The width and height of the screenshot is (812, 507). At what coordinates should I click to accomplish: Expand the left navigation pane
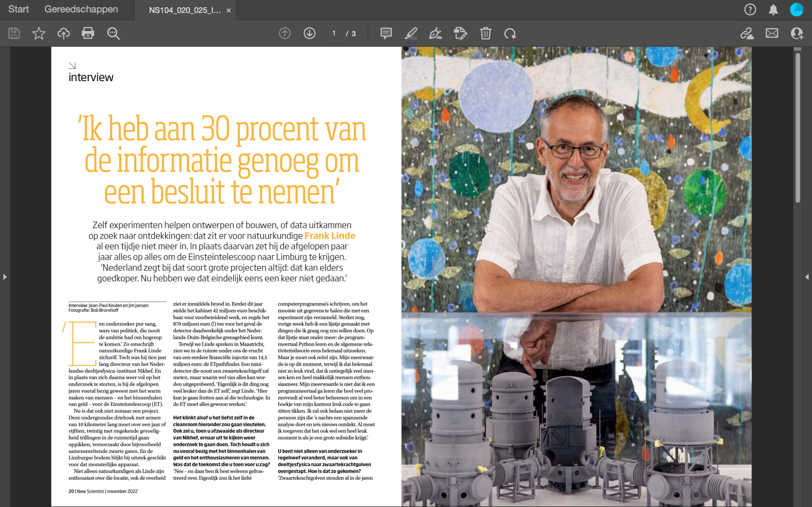[5, 277]
